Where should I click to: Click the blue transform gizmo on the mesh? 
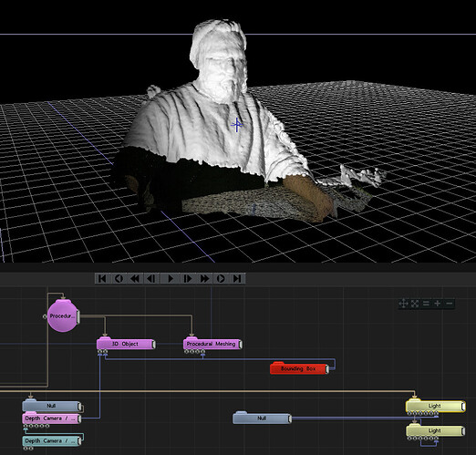pyautogui.click(x=237, y=125)
